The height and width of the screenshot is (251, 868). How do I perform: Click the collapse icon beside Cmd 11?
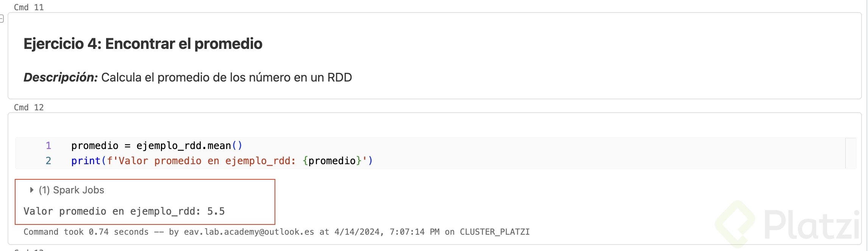[x=2, y=18]
